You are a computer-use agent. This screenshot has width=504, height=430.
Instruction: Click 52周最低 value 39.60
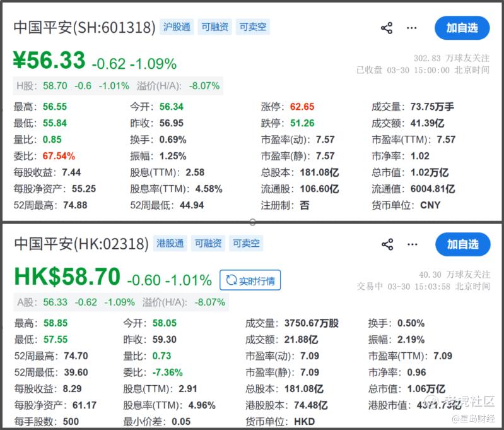pyautogui.click(x=76, y=373)
